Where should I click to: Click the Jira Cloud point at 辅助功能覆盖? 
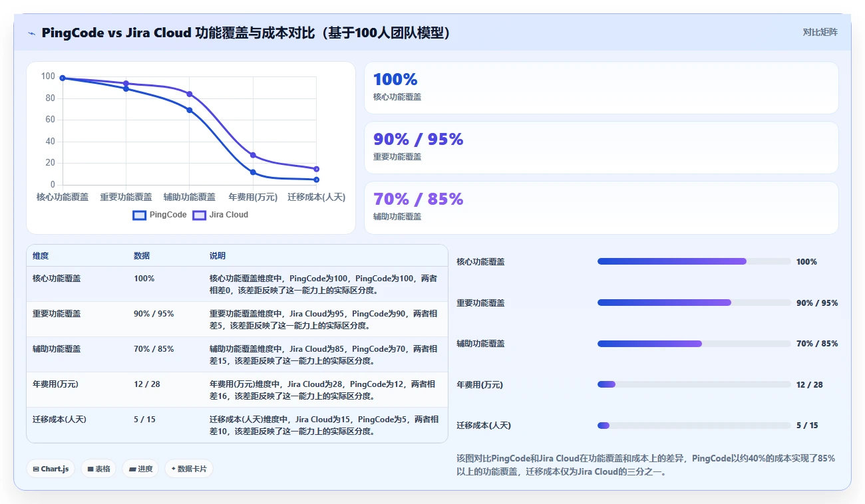tap(190, 94)
